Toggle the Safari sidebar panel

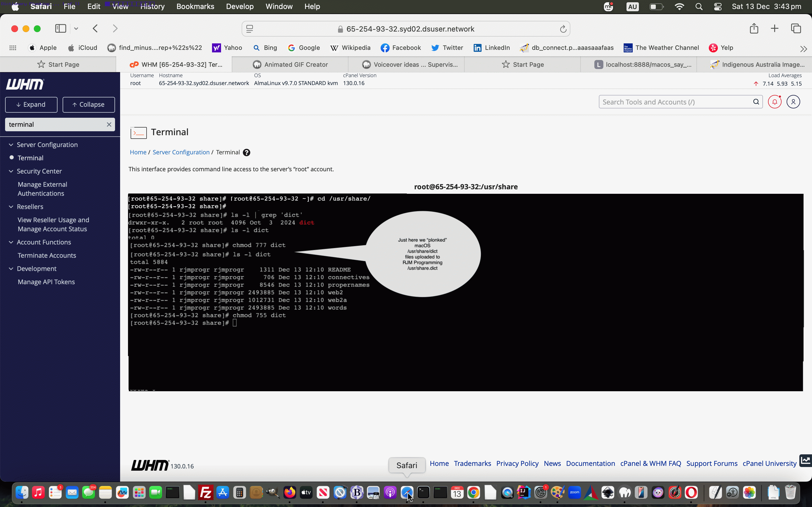click(60, 28)
